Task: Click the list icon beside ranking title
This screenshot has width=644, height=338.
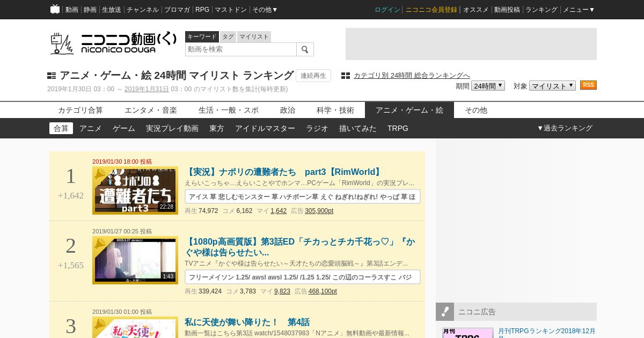Action: pyautogui.click(x=52, y=76)
